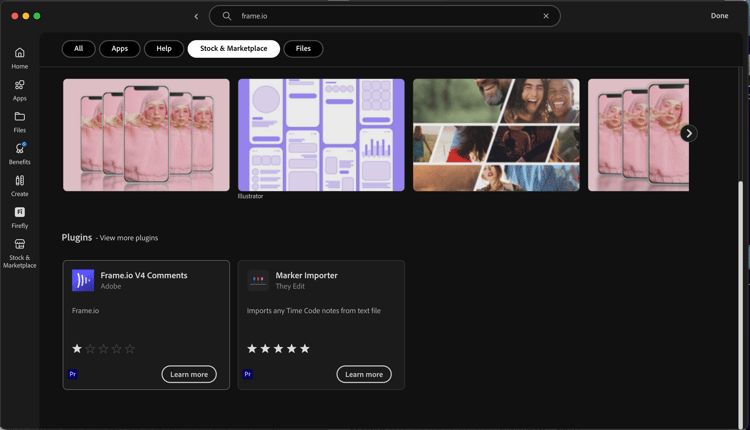Clear the frame.io search text
The image size is (750, 430).
546,16
